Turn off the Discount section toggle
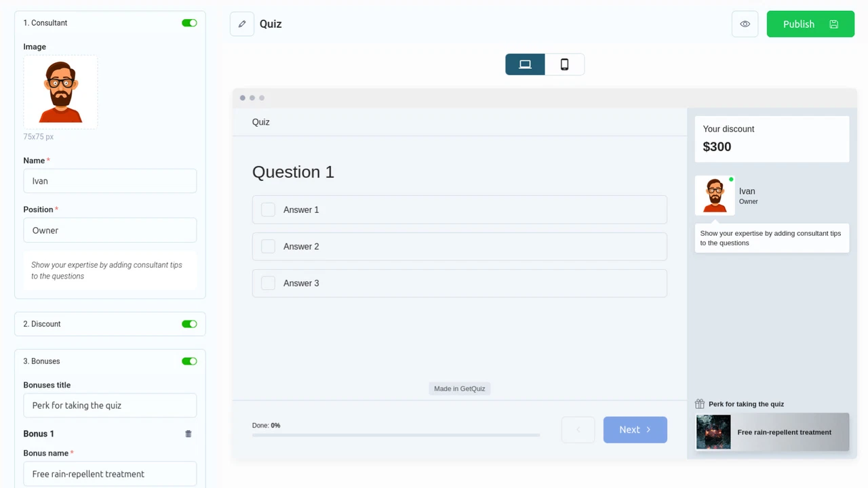This screenshot has width=868, height=488. click(189, 323)
